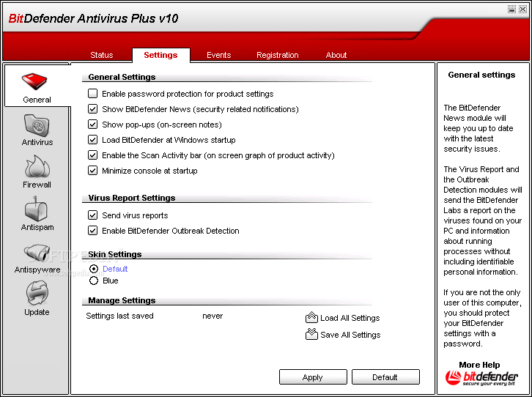532x397 pixels.
Task: Click the 'General settings' help panel title
Action: (481, 75)
